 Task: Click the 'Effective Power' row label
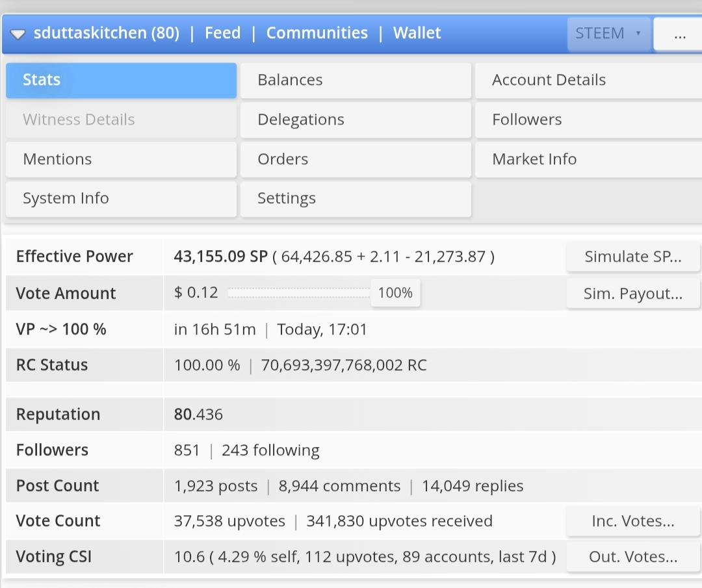coord(74,257)
